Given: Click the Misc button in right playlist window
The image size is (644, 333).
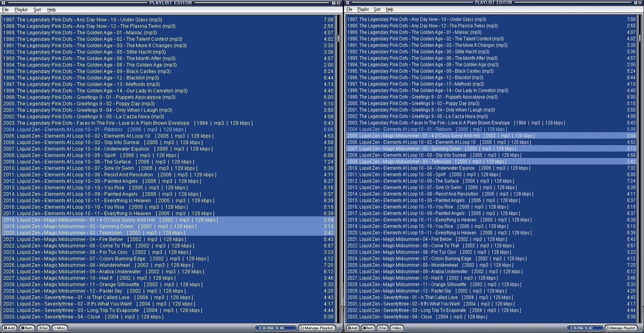Looking at the screenshot, I should [396, 328].
